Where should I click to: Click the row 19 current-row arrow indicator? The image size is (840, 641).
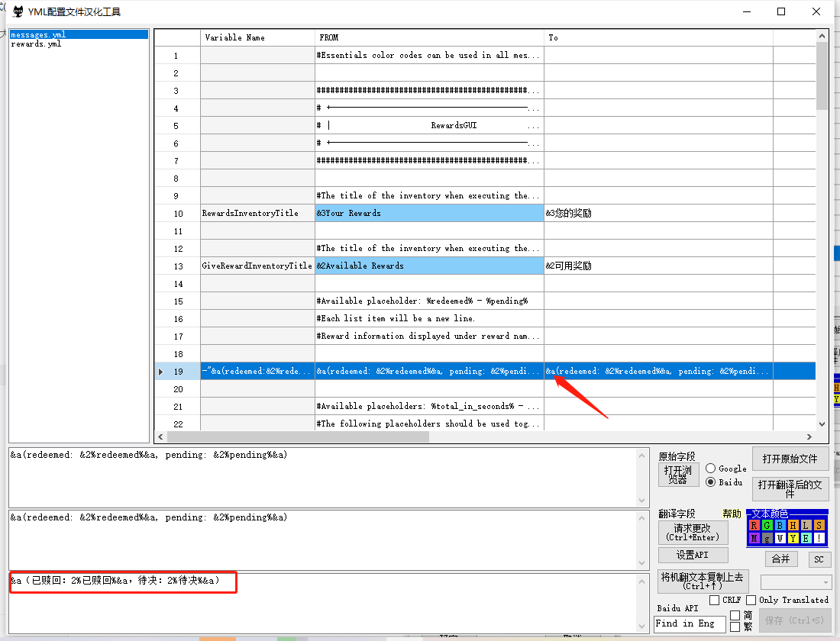pos(160,372)
